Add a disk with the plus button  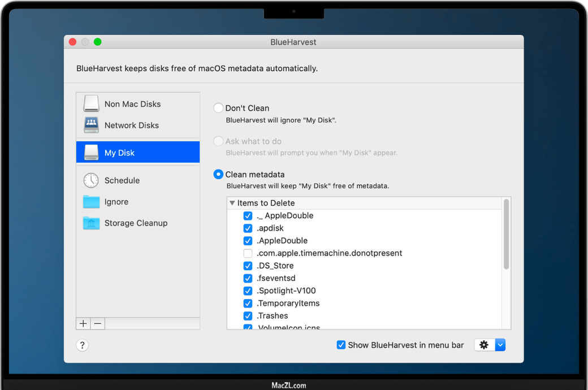[x=83, y=323]
